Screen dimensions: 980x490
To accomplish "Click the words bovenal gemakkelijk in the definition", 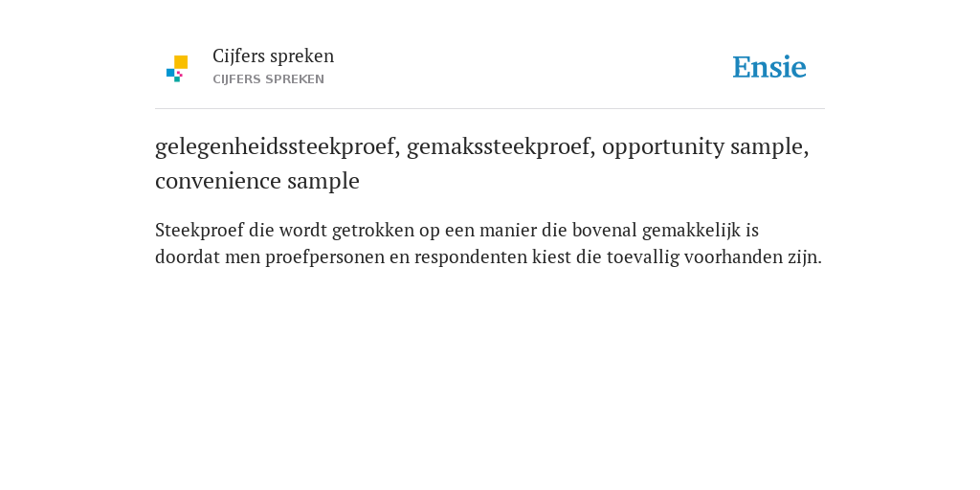I will point(647,230).
